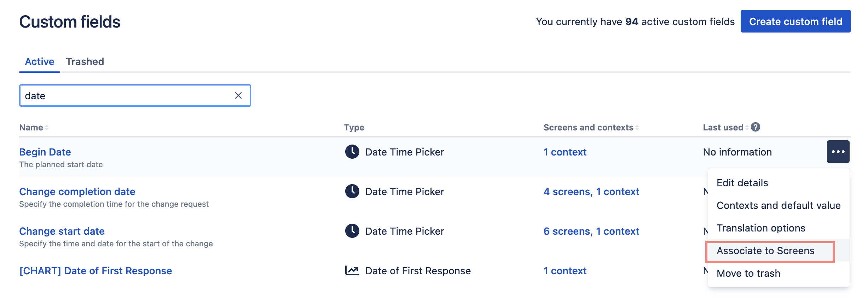Open the three-dot actions menu for Begin Date
Viewport: 868px width, 299px height.
(838, 152)
